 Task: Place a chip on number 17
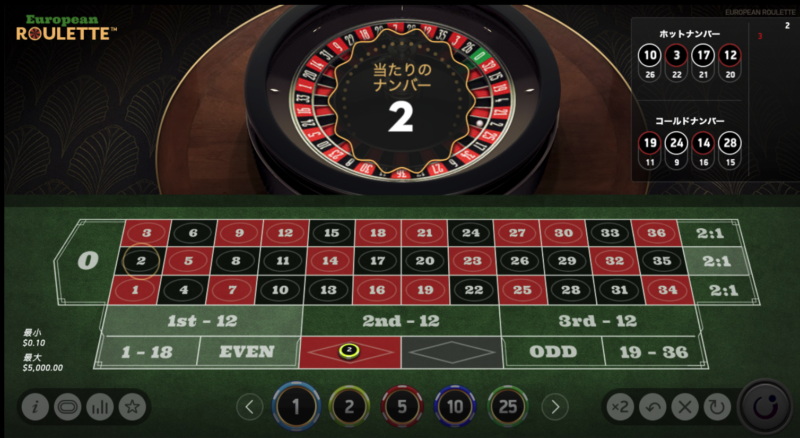click(x=378, y=261)
